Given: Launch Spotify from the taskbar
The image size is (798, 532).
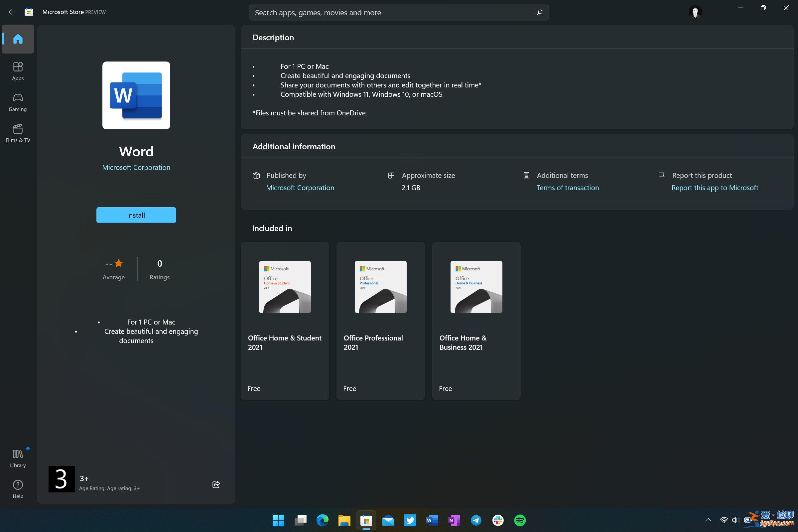Looking at the screenshot, I should [x=520, y=520].
